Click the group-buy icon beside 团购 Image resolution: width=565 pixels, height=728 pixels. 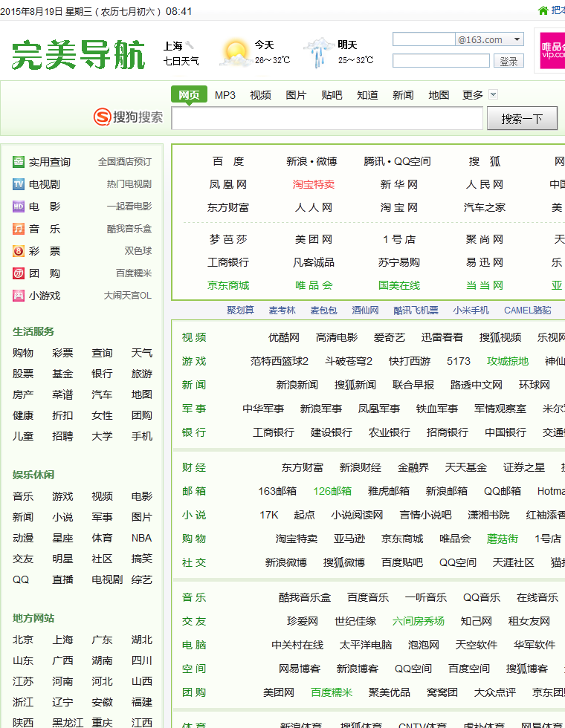18,273
